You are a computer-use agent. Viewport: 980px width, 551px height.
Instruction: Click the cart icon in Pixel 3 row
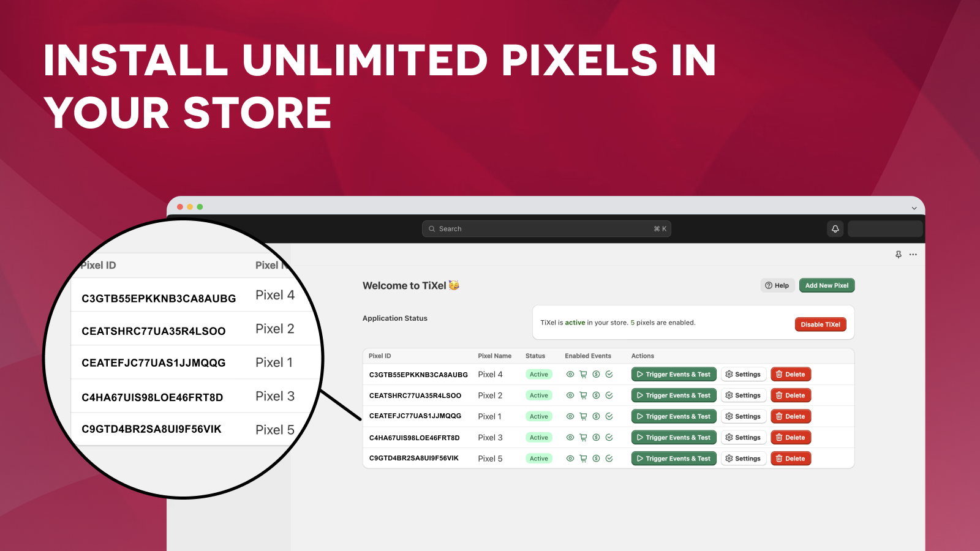[583, 437]
